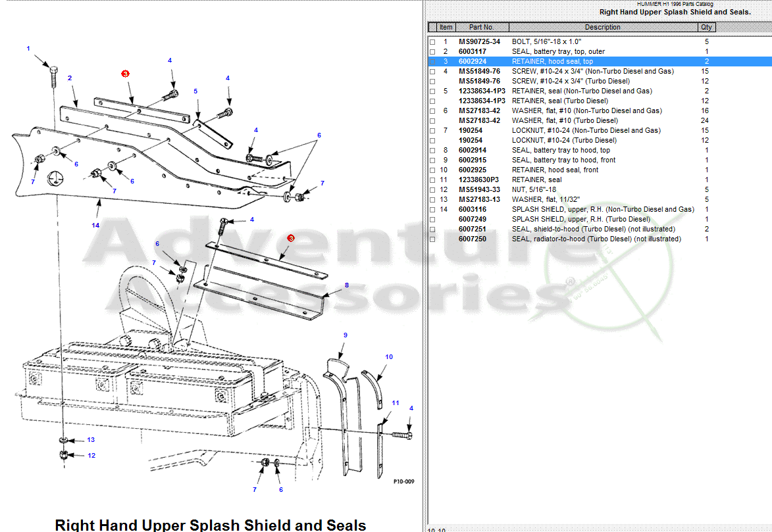Check the box for Non-Turbo screw MS51849-76

coord(432,72)
